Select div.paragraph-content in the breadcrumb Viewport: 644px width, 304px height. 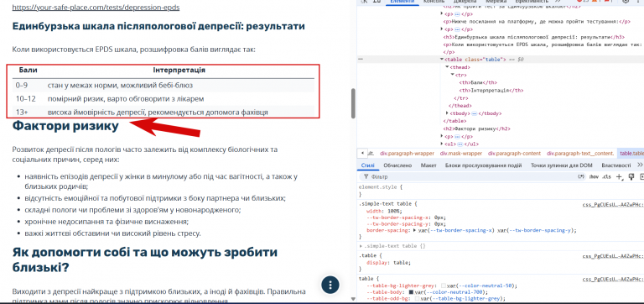(x=514, y=154)
